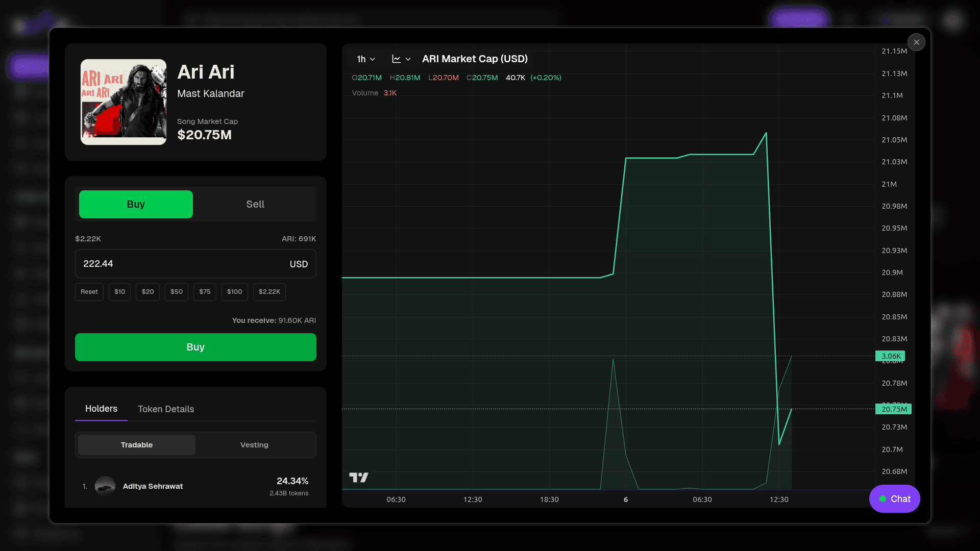
Task: Set amount to $100
Action: point(235,292)
